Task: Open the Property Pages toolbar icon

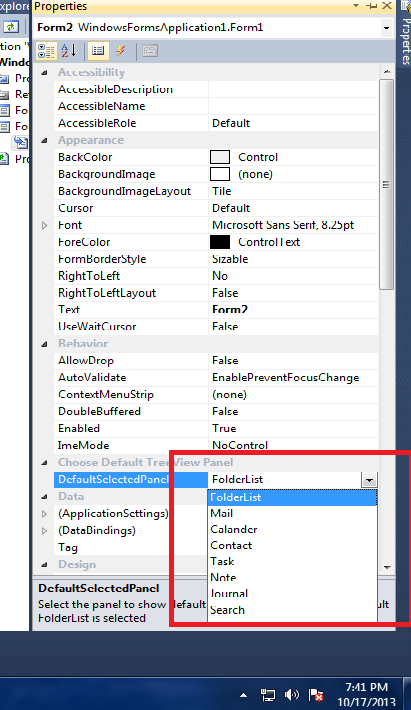Action: [x=150, y=51]
